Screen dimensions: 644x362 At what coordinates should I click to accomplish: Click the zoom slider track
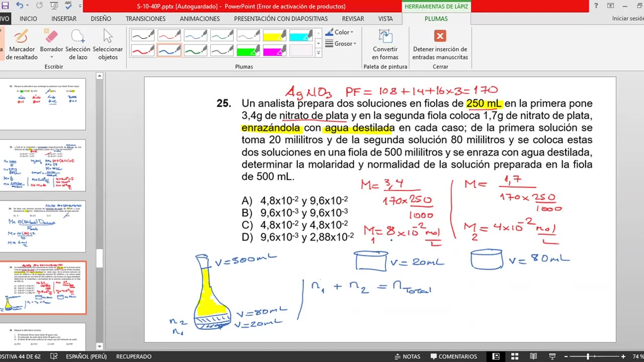pos(594,356)
